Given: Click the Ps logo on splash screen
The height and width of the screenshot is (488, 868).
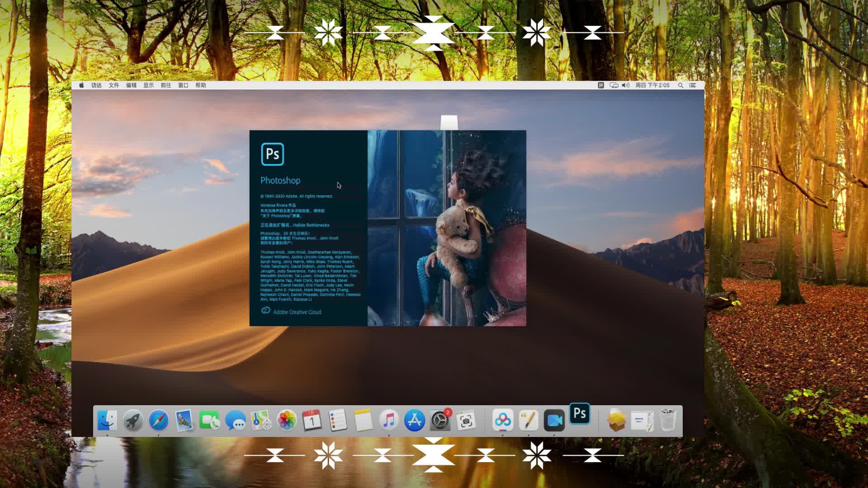Looking at the screenshot, I should [273, 154].
